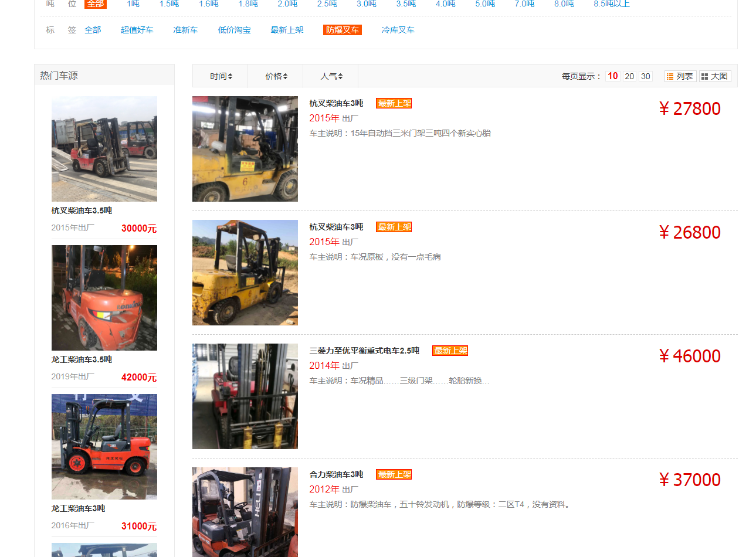Show 20 items per page
Viewport: 756px width, 557px height.
coord(629,76)
